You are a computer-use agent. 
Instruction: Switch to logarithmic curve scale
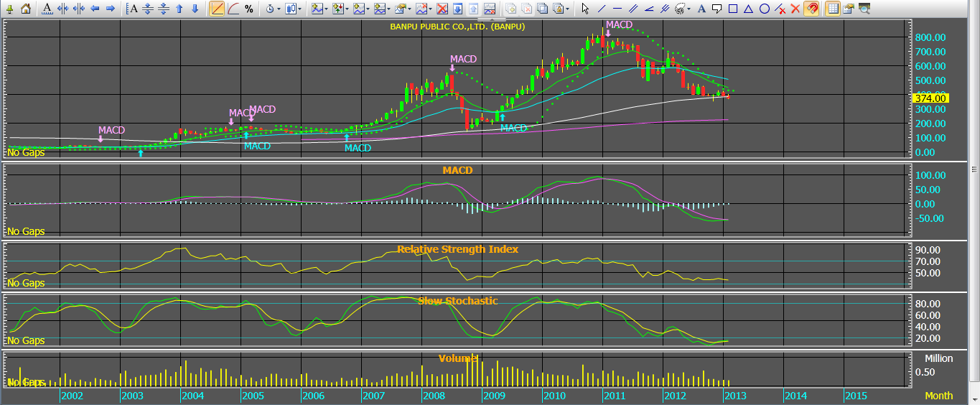click(233, 9)
